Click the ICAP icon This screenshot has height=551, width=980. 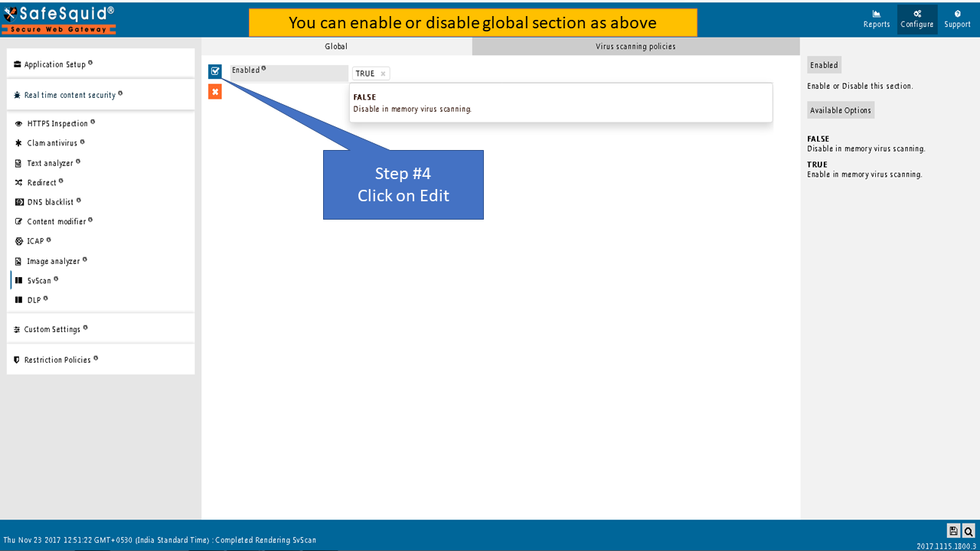(19, 241)
